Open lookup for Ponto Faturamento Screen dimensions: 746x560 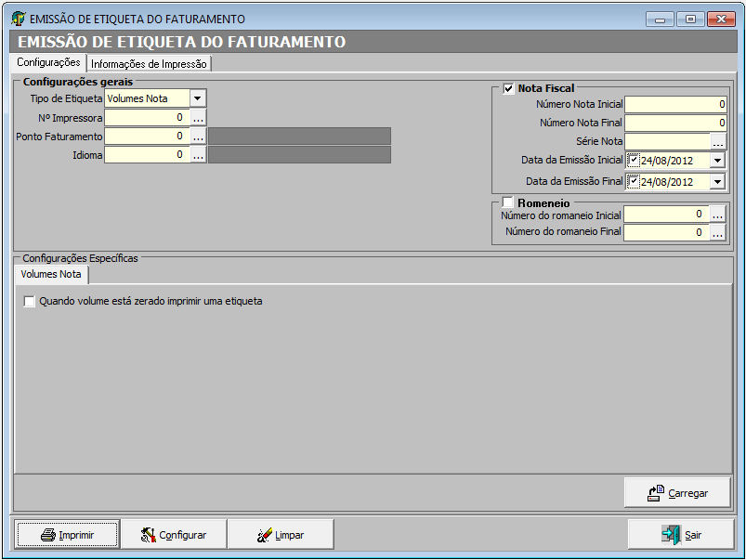tap(198, 137)
